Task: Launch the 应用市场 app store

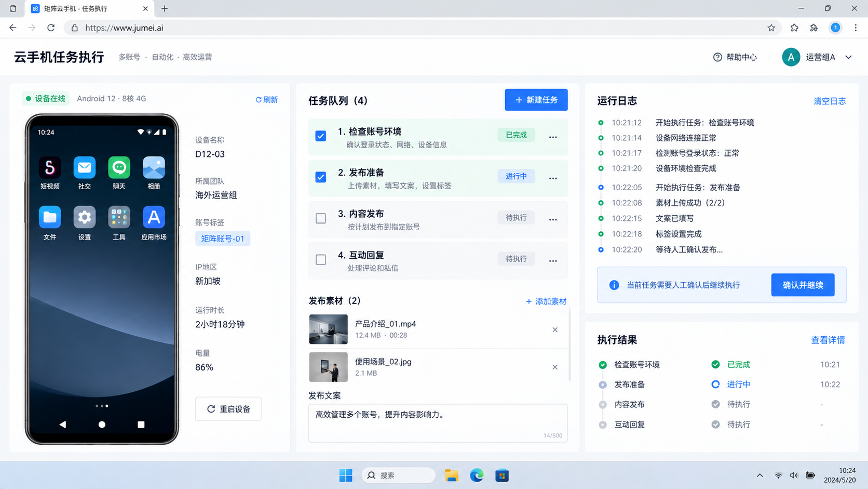Action: point(154,217)
